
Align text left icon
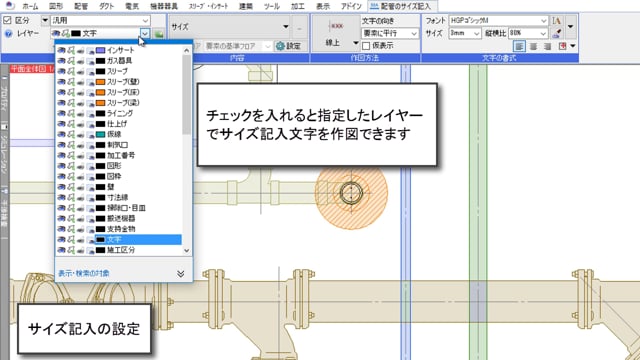[519, 46]
